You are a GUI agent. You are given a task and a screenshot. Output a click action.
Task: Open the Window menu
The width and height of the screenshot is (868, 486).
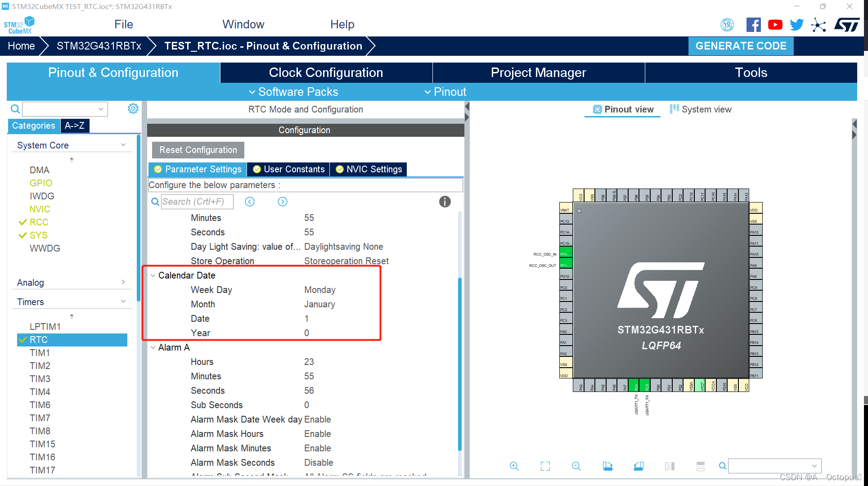click(x=243, y=24)
